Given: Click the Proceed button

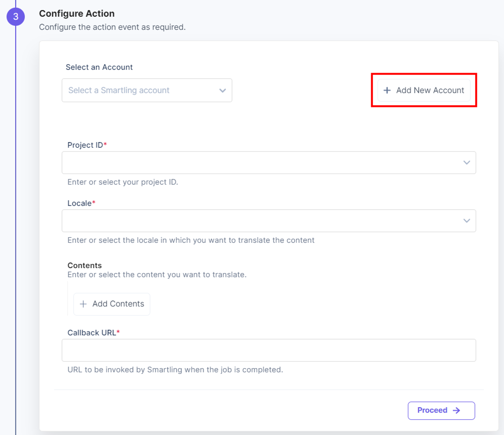Looking at the screenshot, I should [x=441, y=410].
